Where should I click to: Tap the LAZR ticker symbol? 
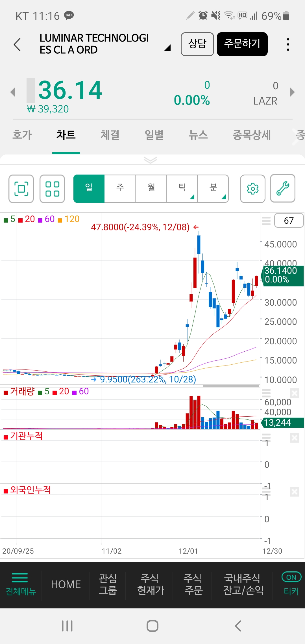click(x=265, y=101)
